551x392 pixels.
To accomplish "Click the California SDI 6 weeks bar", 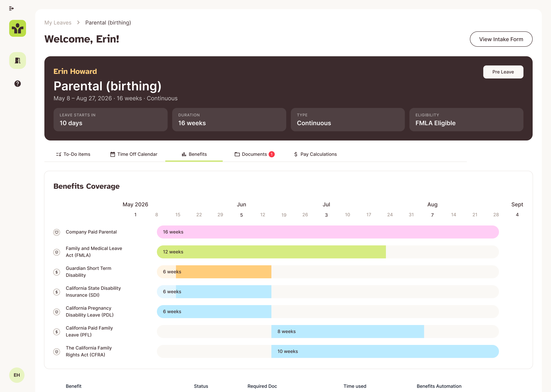I will click(214, 292).
